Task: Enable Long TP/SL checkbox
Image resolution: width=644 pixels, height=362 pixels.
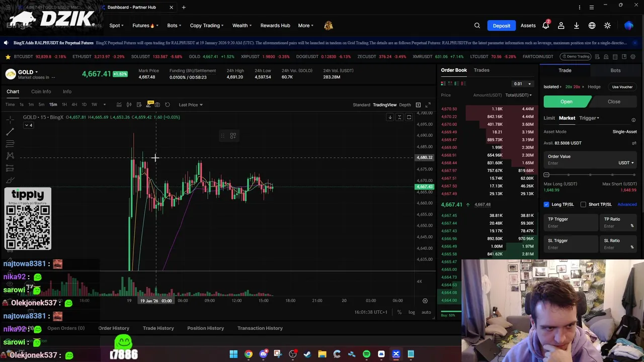Action: pos(546,205)
